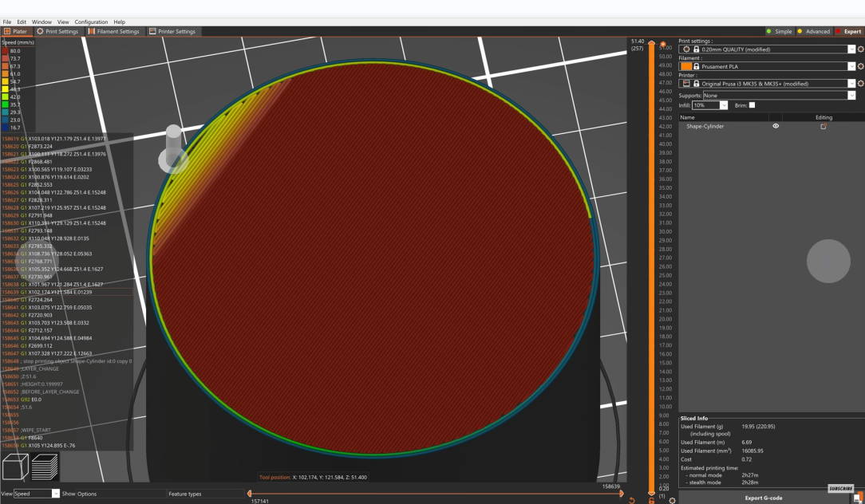Click orange filament color swatch
This screenshot has height=504, width=865.
[686, 66]
